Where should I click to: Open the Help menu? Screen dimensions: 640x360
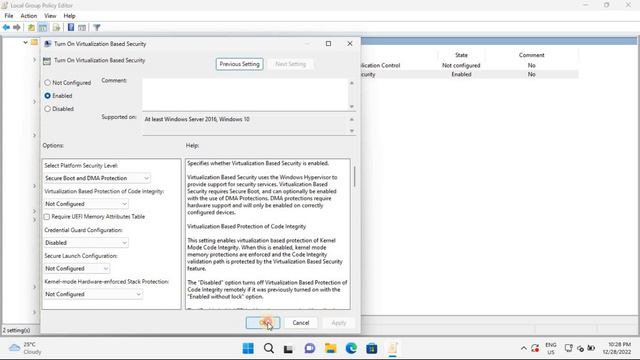tap(69, 16)
